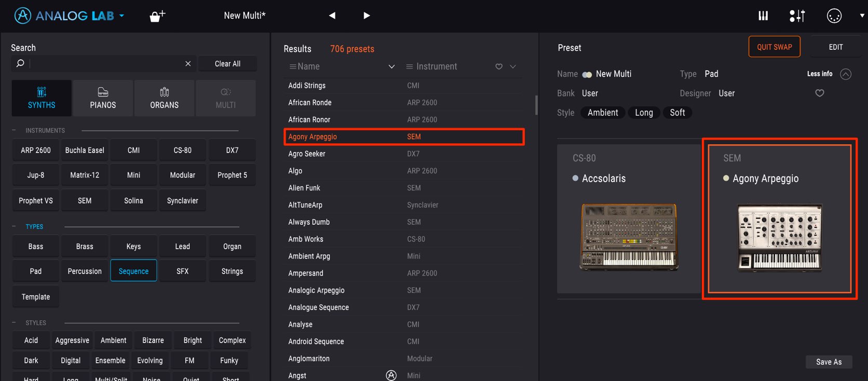Viewport: 868px width, 381px height.
Task: Filter results by favorites heart icon
Action: 499,66
